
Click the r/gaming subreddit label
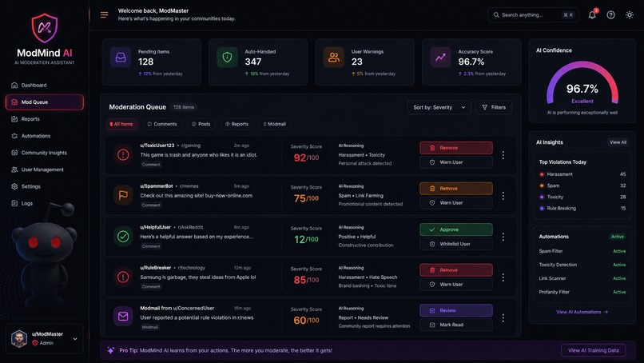pyautogui.click(x=191, y=146)
